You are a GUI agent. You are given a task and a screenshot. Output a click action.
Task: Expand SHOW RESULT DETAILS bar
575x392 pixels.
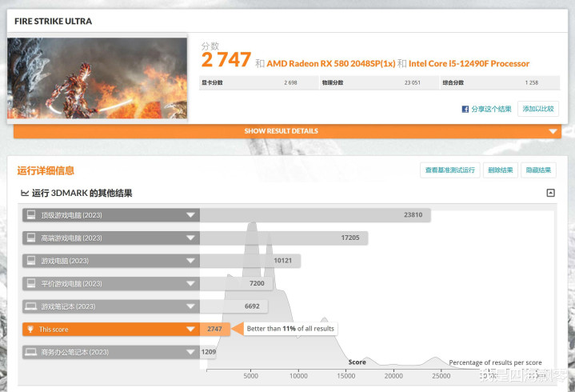coord(287,131)
